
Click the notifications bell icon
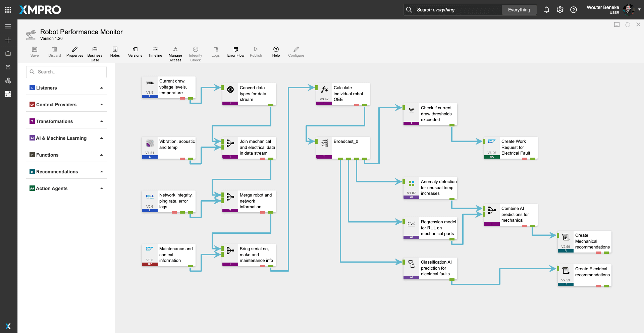pos(546,10)
